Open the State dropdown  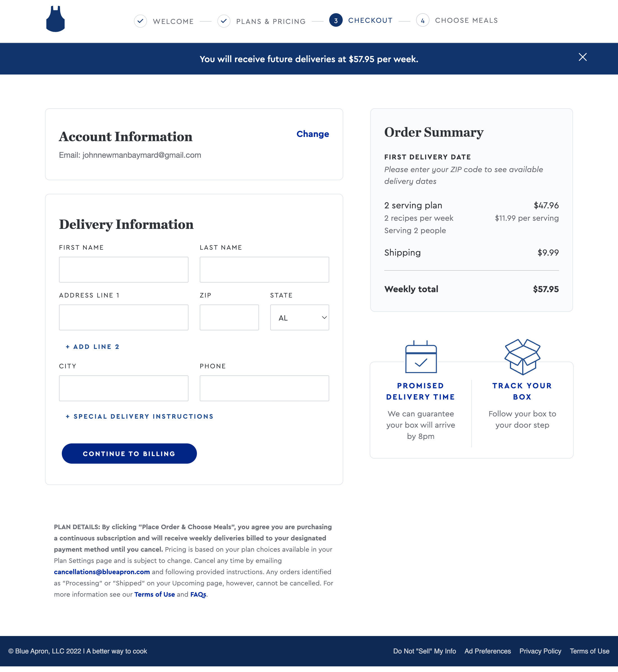tap(299, 317)
